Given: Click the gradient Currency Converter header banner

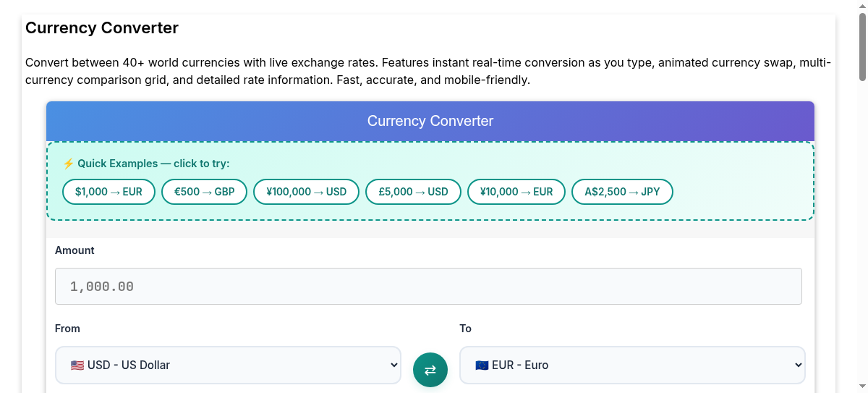Looking at the screenshot, I should pos(430,121).
